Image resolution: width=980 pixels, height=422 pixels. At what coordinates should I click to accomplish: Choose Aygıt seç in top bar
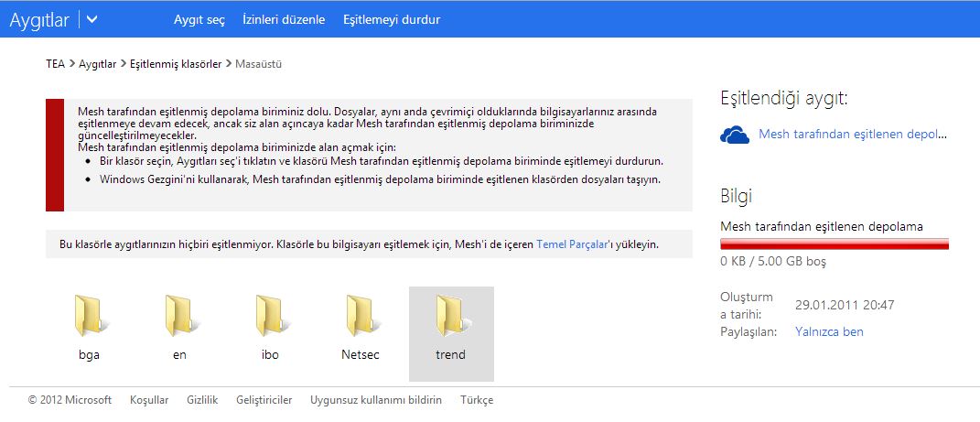[x=199, y=19]
